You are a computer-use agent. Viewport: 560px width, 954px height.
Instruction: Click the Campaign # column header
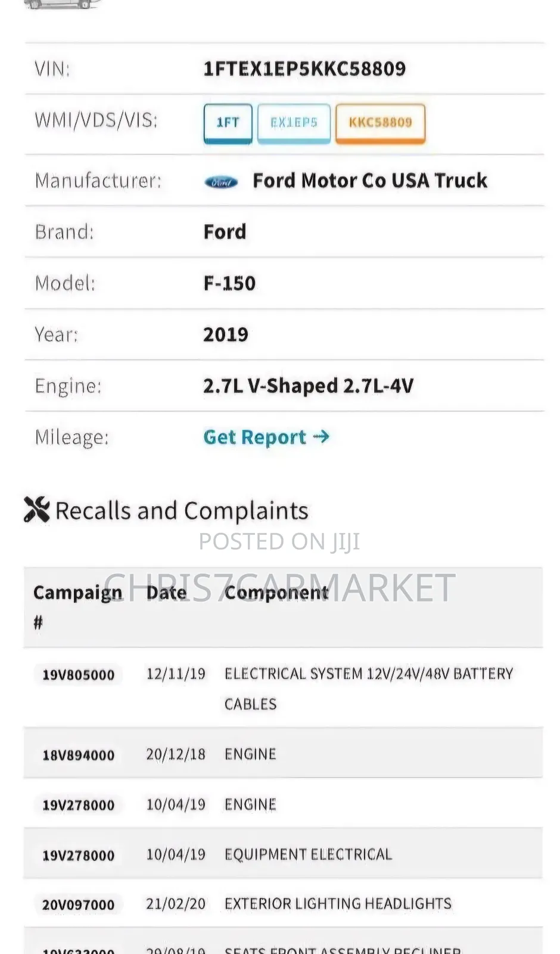point(77,606)
